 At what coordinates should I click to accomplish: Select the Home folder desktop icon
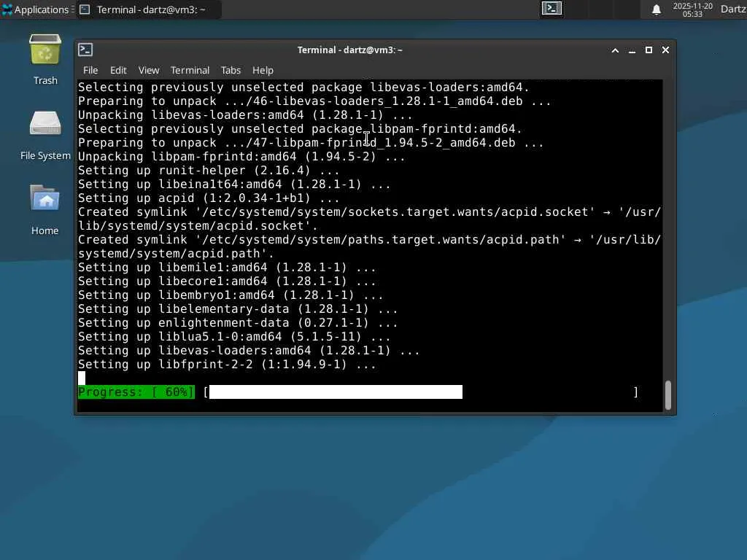(45, 210)
